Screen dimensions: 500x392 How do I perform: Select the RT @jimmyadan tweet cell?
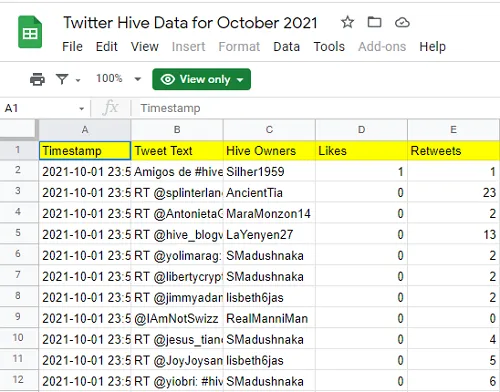tap(177, 298)
